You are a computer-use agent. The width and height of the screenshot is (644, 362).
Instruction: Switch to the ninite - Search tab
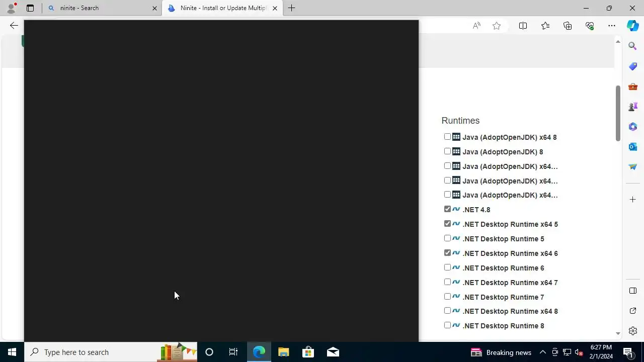[102, 8]
